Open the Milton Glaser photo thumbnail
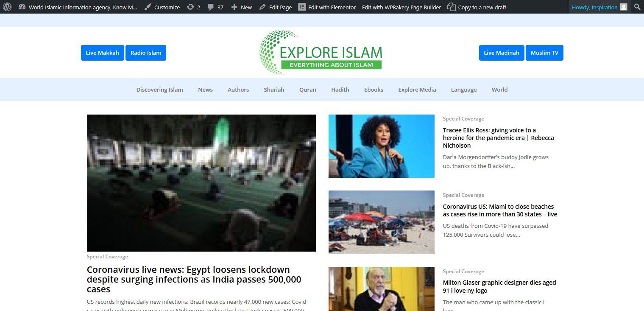 [382, 289]
